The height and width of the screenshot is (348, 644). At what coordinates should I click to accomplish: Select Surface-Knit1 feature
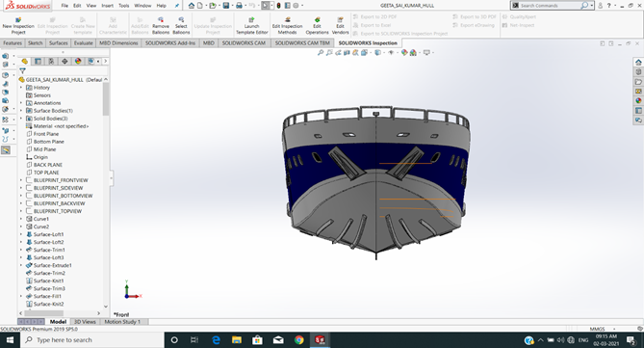pos(48,281)
